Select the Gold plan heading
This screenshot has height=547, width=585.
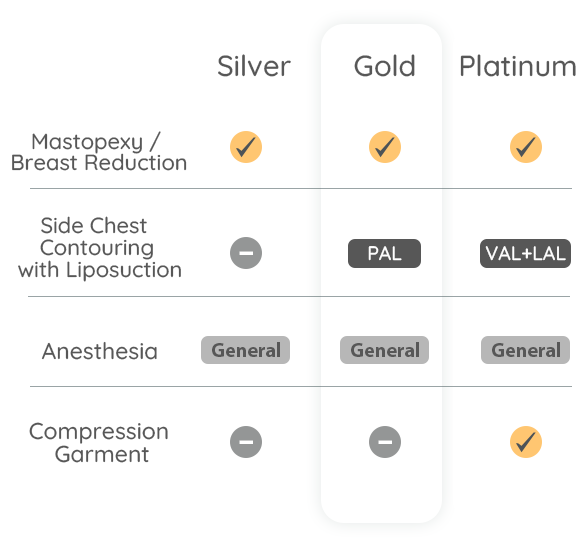click(385, 66)
